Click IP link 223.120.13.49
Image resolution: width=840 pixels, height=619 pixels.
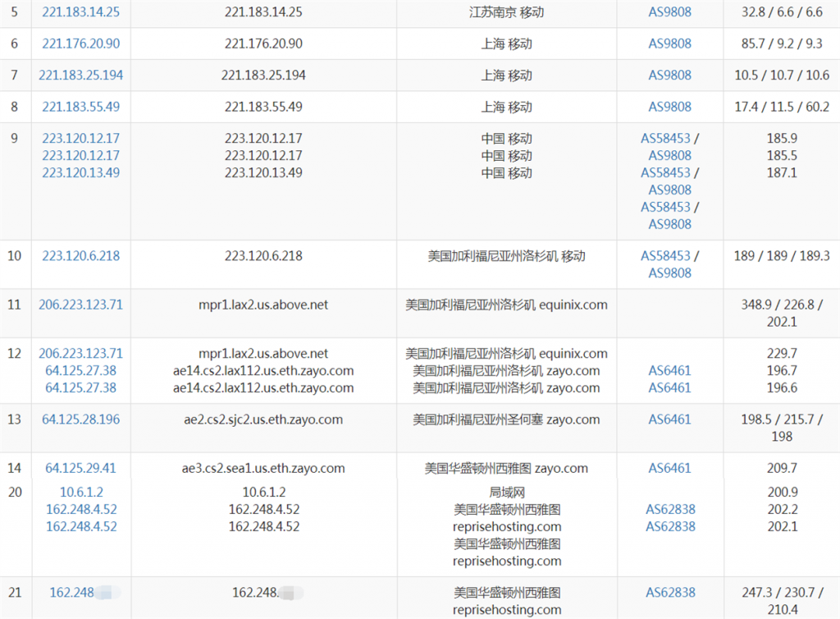coord(81,172)
